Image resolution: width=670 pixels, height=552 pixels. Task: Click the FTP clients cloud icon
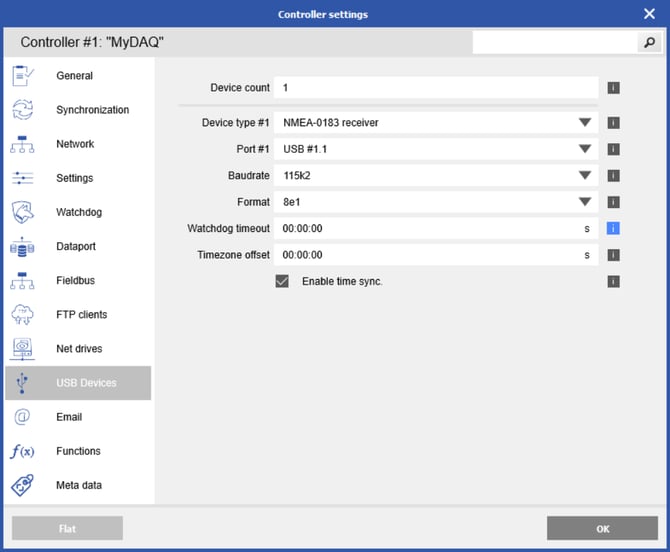click(23, 315)
